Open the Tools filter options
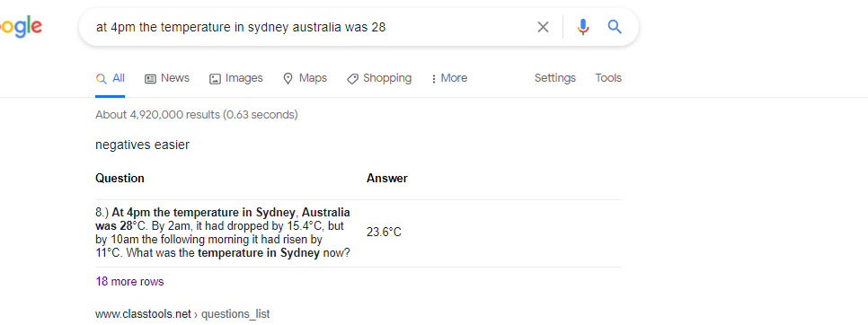This screenshot has height=325, width=868. (608, 78)
